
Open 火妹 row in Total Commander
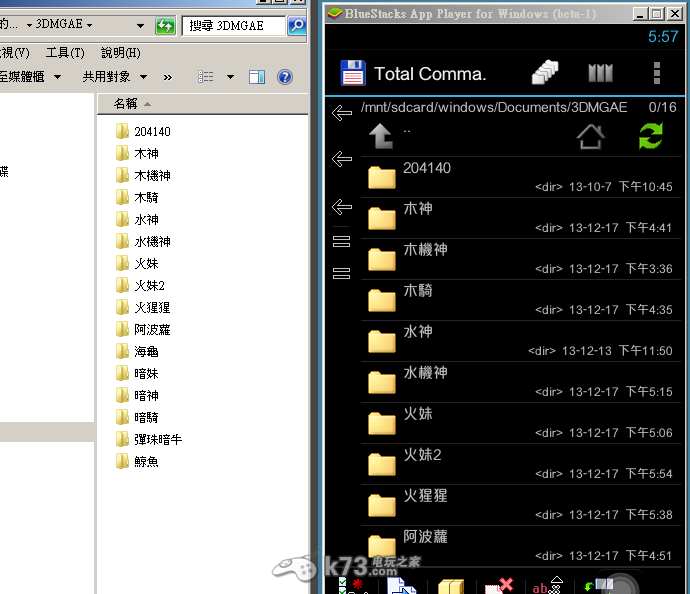pos(521,423)
